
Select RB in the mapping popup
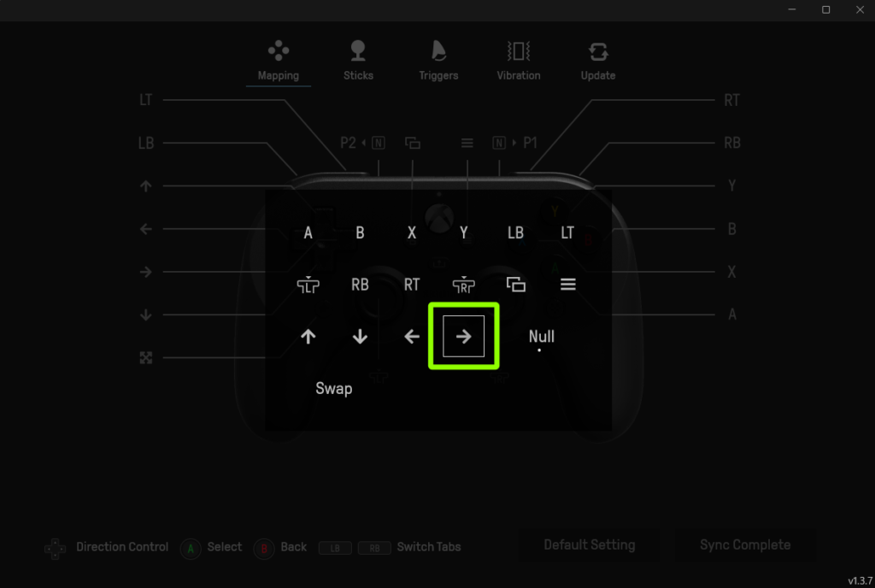tap(360, 285)
